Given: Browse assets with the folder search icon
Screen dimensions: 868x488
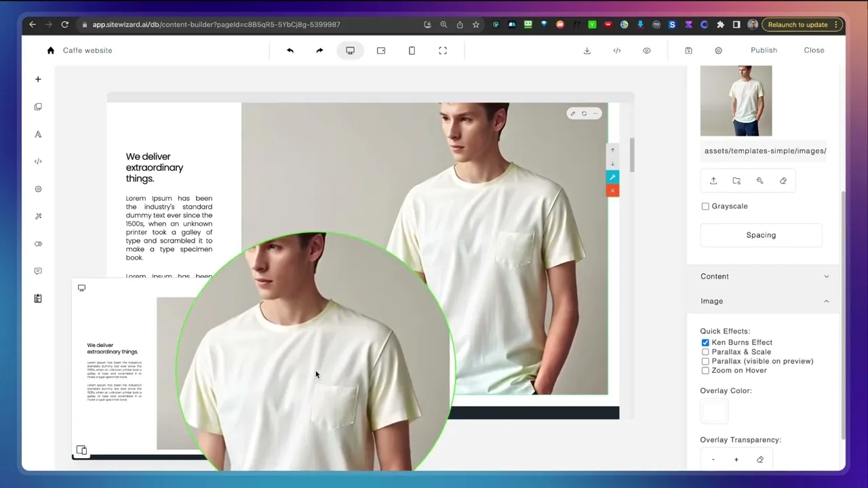Looking at the screenshot, I should 736,181.
